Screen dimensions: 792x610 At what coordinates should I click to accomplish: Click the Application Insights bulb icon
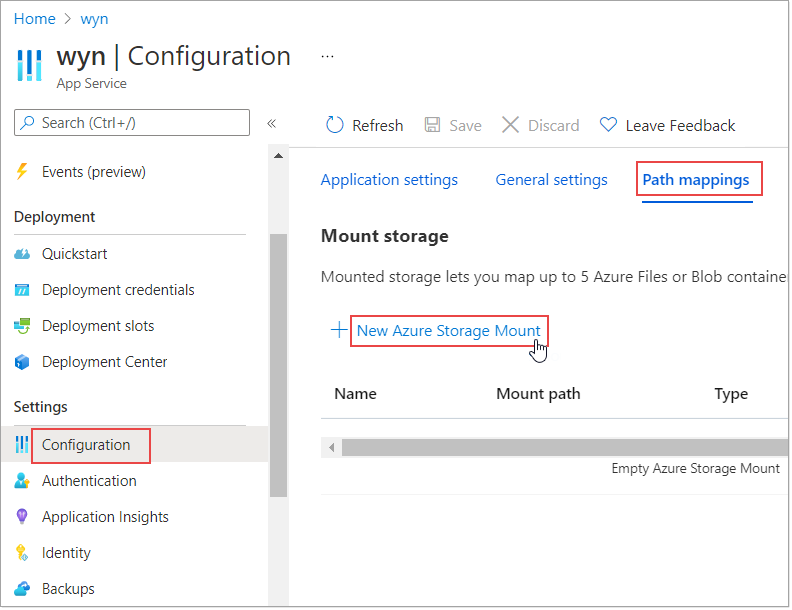[22, 517]
